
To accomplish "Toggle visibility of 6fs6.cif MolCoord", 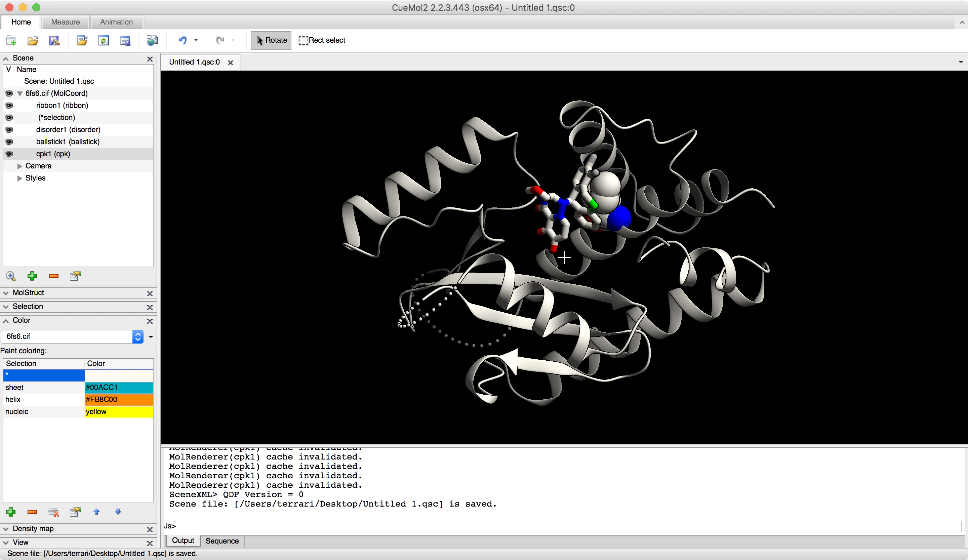I will click(9, 93).
